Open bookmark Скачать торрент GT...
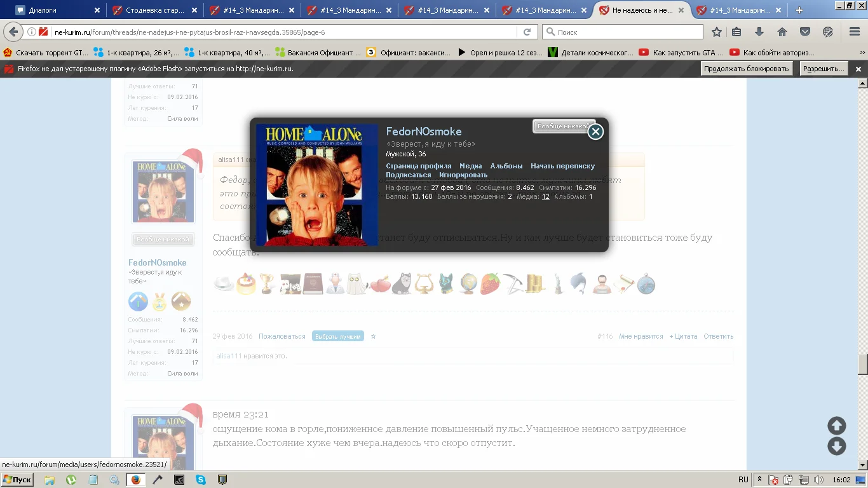This screenshot has height=488, width=868. [x=46, y=53]
